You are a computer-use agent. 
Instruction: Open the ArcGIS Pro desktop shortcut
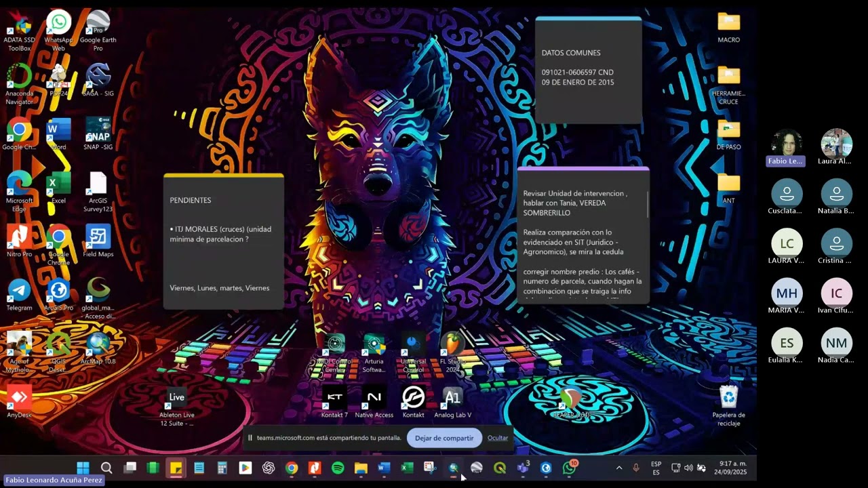pyautogui.click(x=59, y=294)
